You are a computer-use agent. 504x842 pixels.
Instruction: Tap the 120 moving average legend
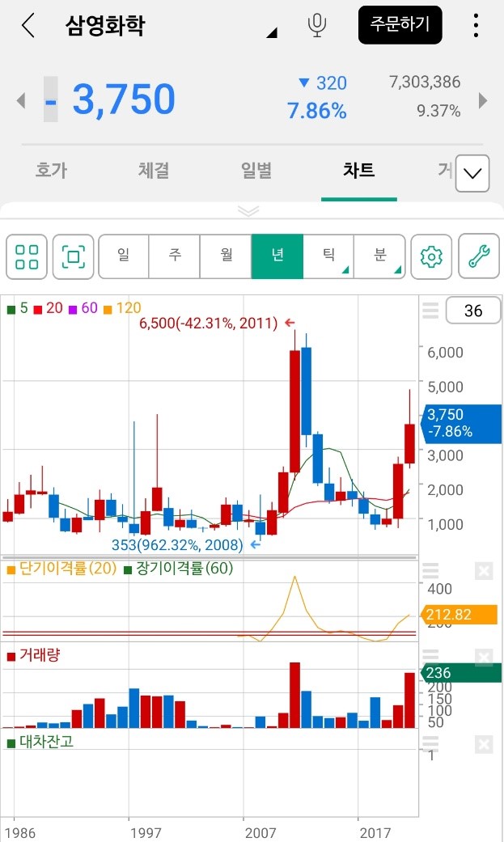pyautogui.click(x=122, y=308)
